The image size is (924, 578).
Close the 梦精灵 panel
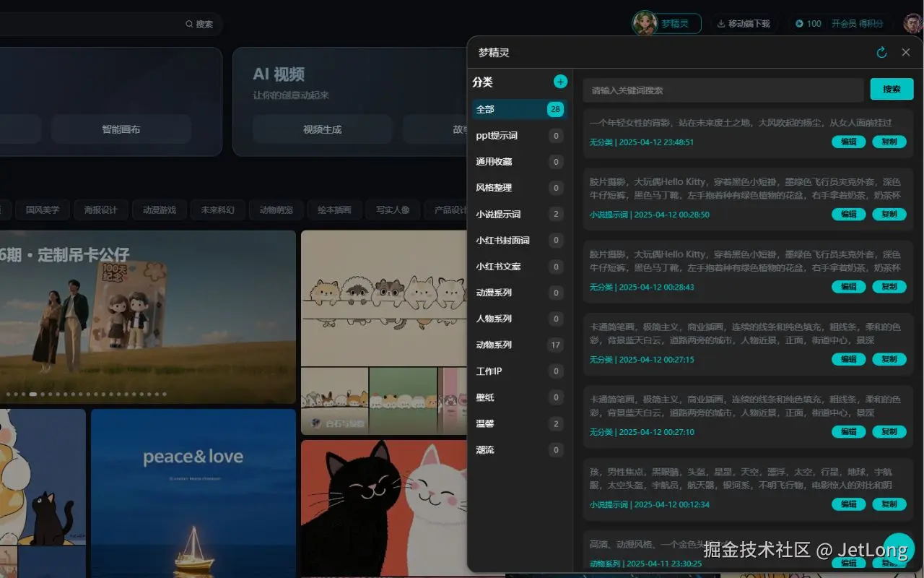[906, 53]
